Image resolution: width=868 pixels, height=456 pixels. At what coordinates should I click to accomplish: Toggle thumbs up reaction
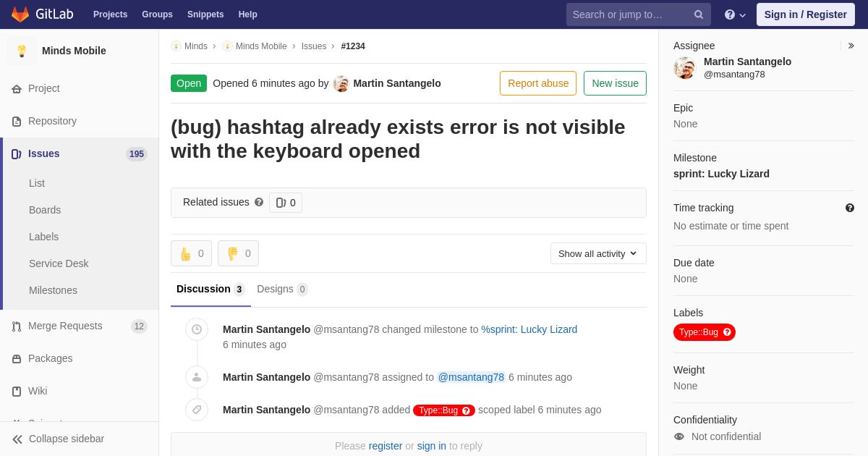[191, 253]
